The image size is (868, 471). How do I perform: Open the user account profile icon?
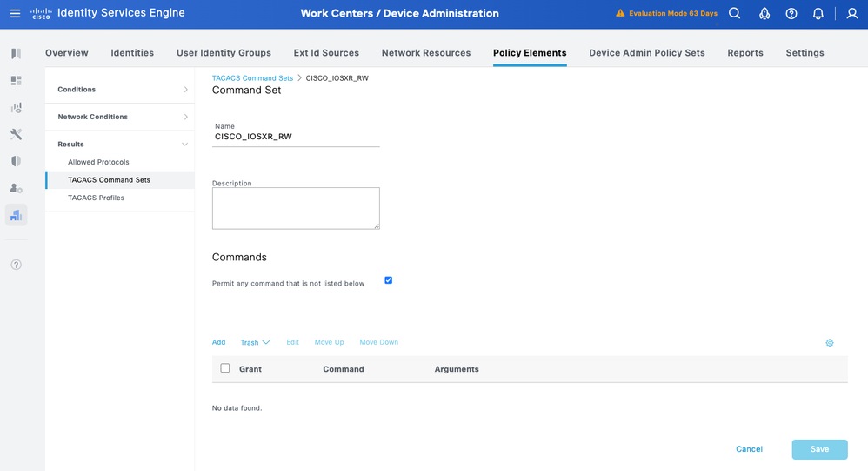click(x=852, y=13)
